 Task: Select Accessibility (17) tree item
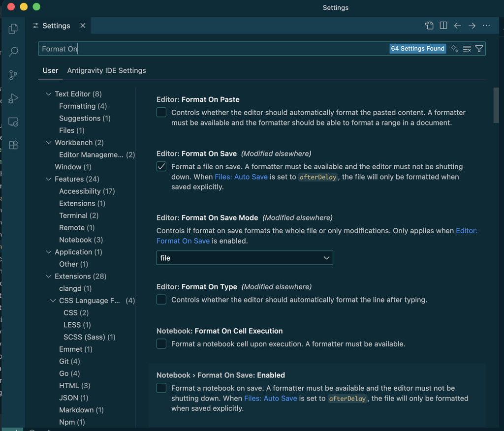coord(87,191)
